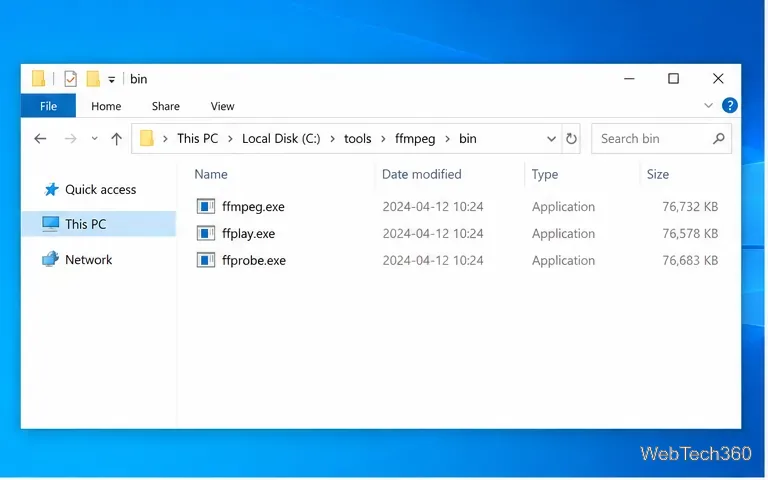Click the ffplay.exe application icon
768x480 pixels.
[x=206, y=233]
